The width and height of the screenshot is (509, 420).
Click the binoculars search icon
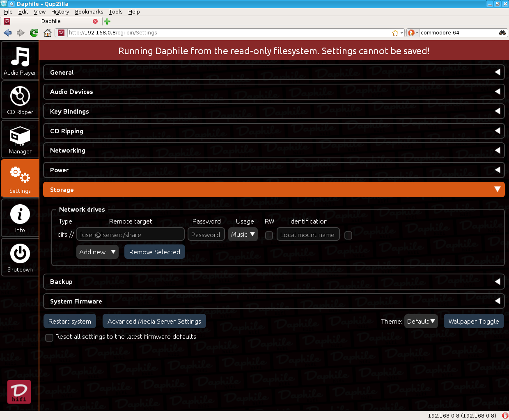click(x=502, y=33)
